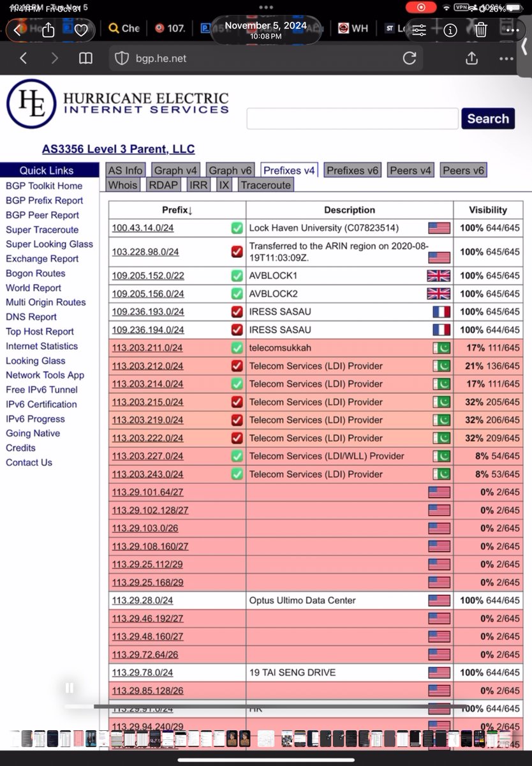Sort by the Prefix column header
The width and height of the screenshot is (532, 766).
tap(177, 210)
